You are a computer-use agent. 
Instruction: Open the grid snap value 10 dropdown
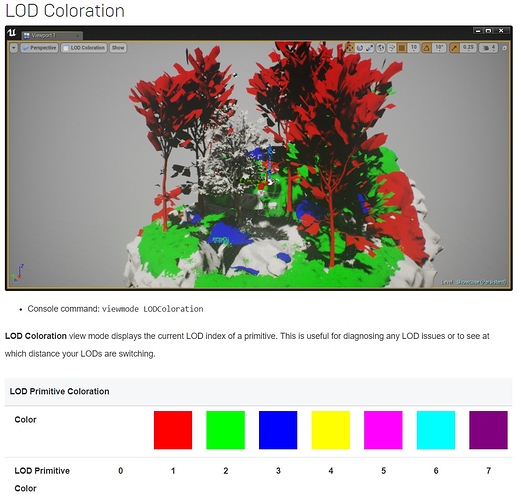click(x=414, y=48)
